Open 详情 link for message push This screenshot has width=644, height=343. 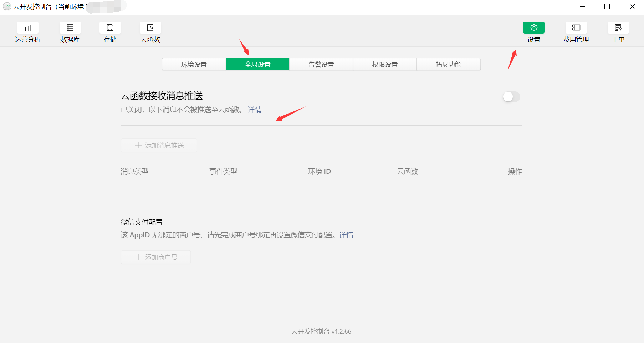(255, 110)
